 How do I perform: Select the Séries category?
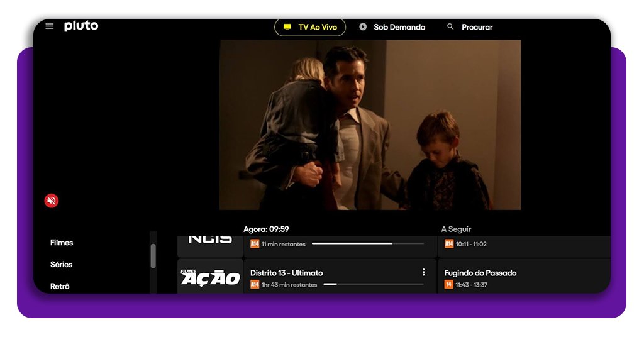61,264
